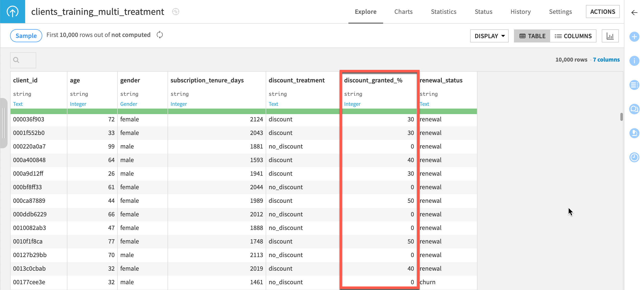This screenshot has width=644, height=290.
Task: Switch to TABLE view mode
Action: tap(532, 36)
